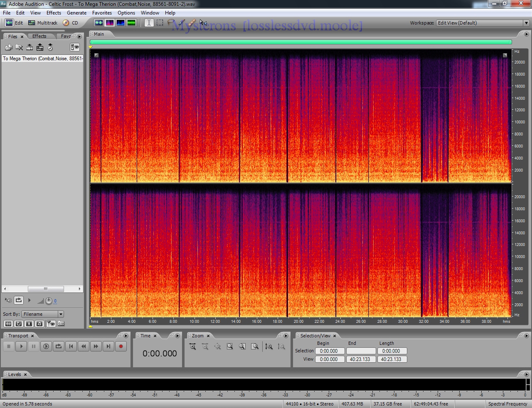Click Zoom Out Full Both Axes

pyautogui.click(x=218, y=346)
